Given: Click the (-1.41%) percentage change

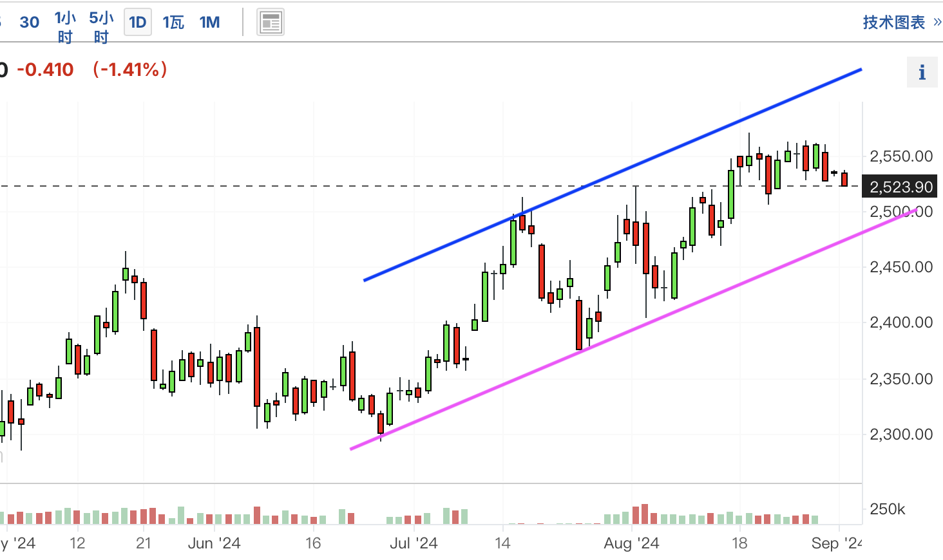Looking at the screenshot, I should point(130,70).
